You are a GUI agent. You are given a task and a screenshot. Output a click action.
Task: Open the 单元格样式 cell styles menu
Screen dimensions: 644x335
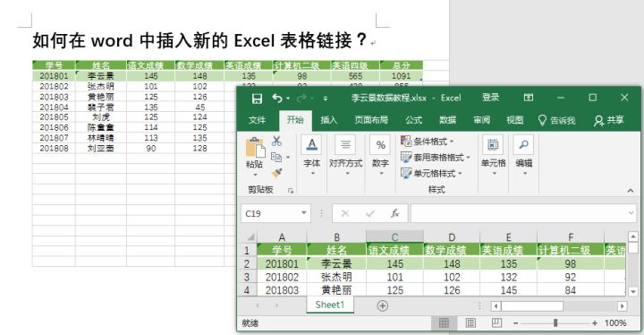(431, 173)
